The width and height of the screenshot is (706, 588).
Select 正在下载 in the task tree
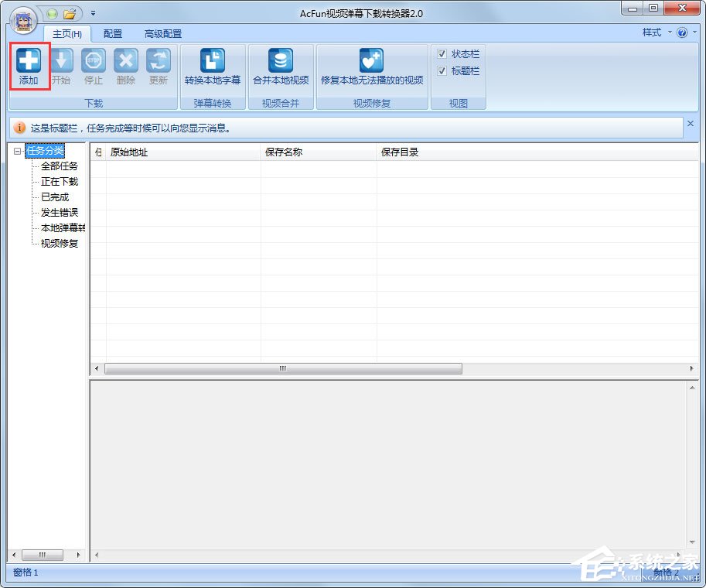60,182
